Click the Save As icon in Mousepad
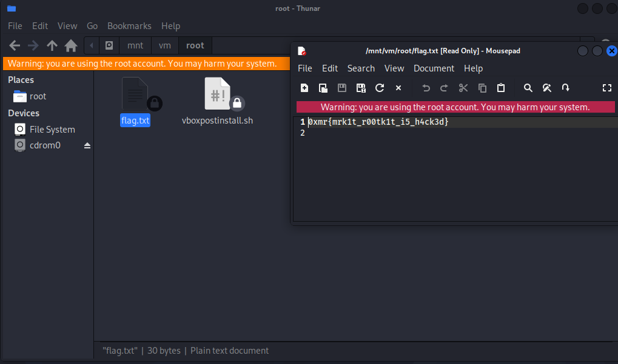The image size is (618, 364). [361, 88]
